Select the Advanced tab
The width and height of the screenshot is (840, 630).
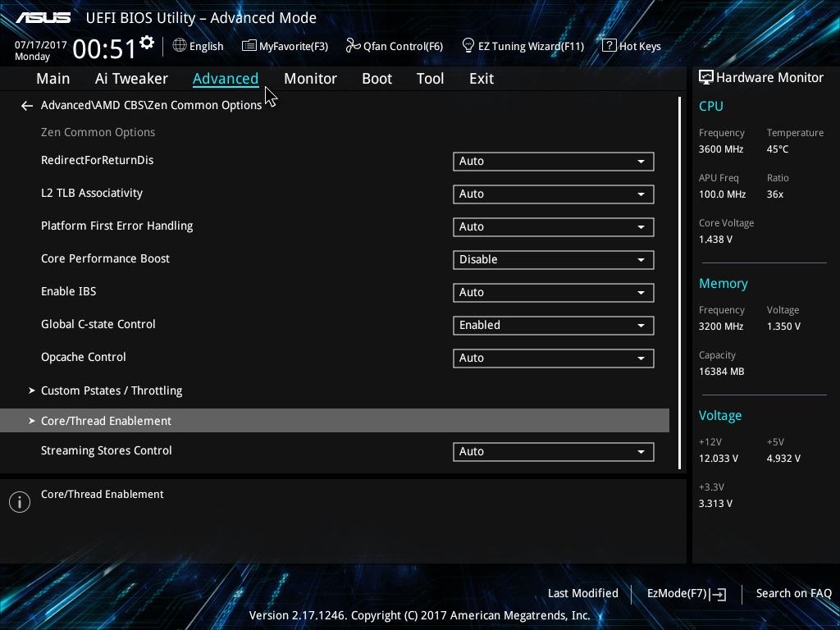coord(226,79)
